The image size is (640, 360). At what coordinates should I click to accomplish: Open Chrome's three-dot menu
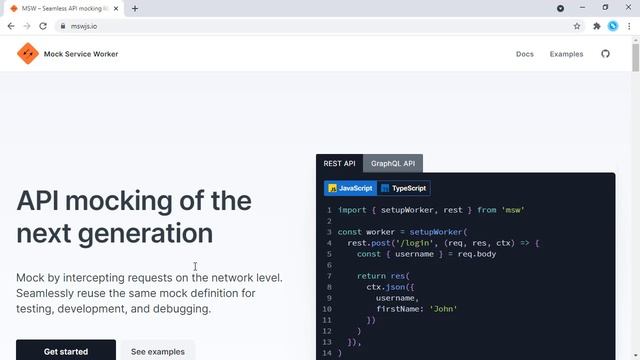(629, 26)
